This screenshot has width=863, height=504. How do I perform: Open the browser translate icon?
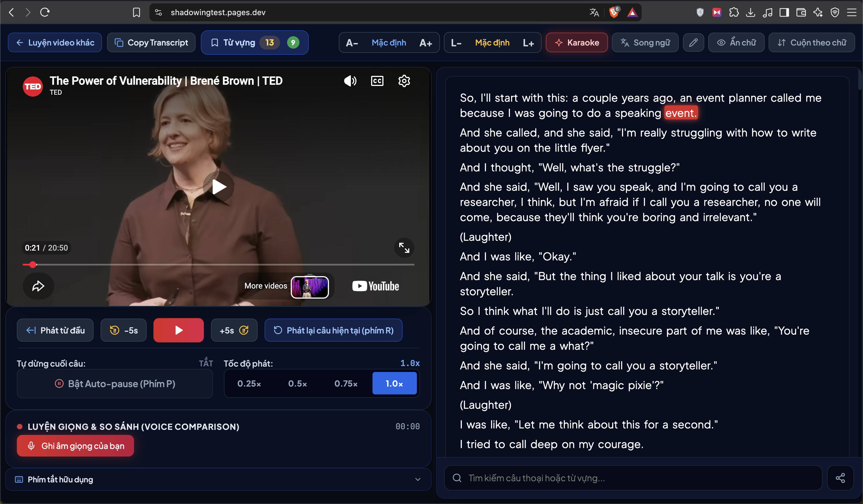coord(594,12)
